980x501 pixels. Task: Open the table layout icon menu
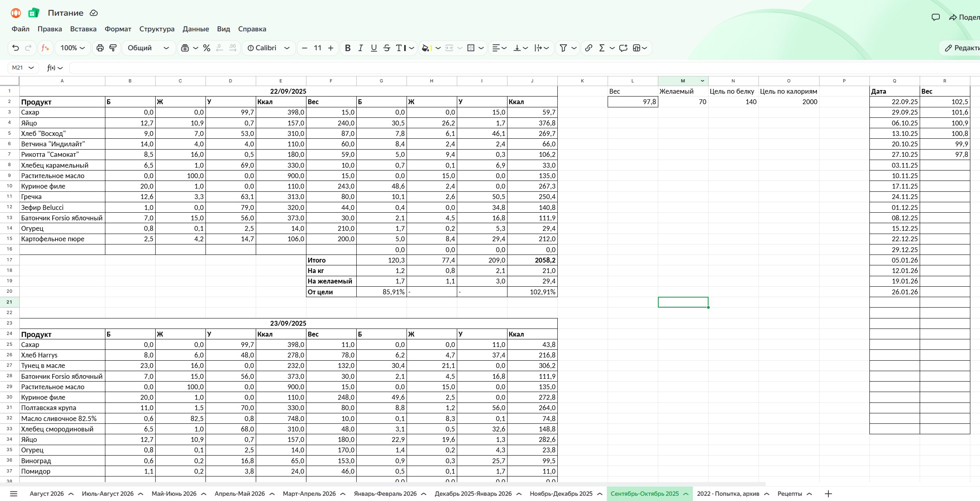(640, 48)
